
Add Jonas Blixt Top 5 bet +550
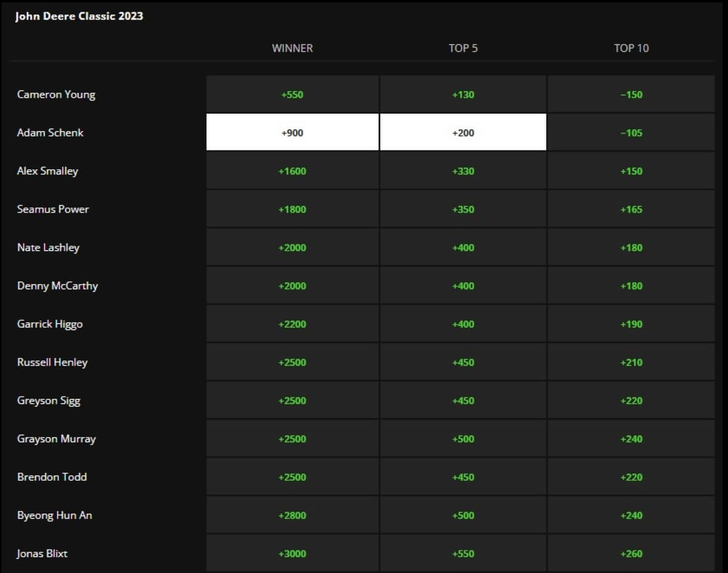463,553
